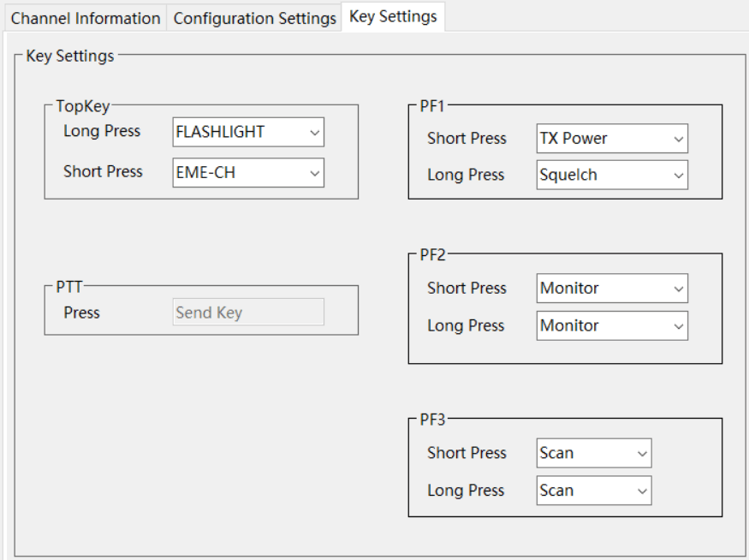Click the PF2 Long Press label
Viewport: 749px width, 560px height.
(x=466, y=325)
